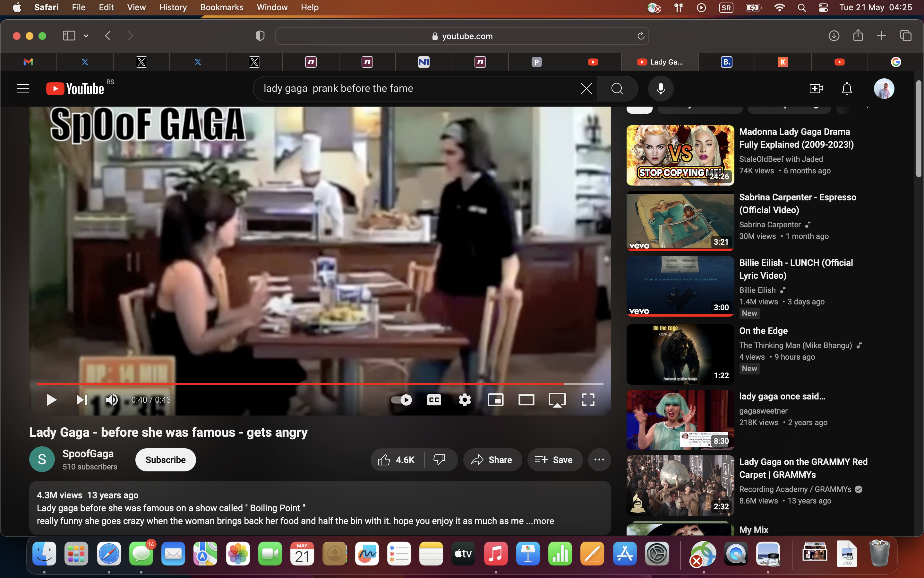The height and width of the screenshot is (578, 924).
Task: Open video settings gear
Action: tap(465, 400)
